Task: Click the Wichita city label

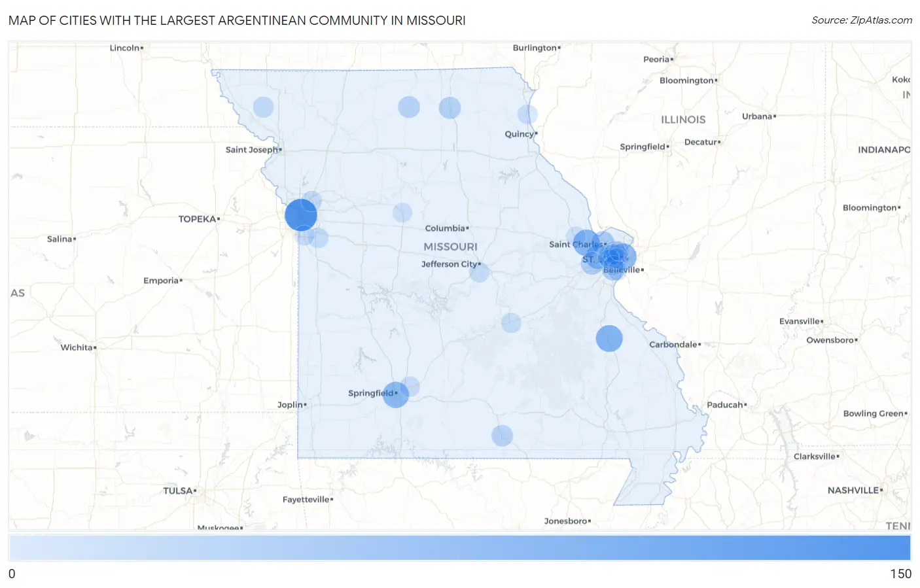Action: point(77,347)
